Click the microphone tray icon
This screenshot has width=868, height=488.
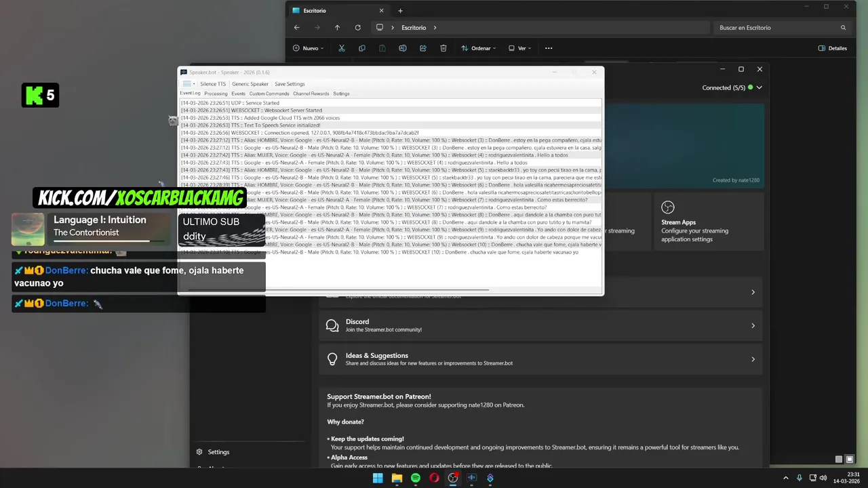click(800, 478)
